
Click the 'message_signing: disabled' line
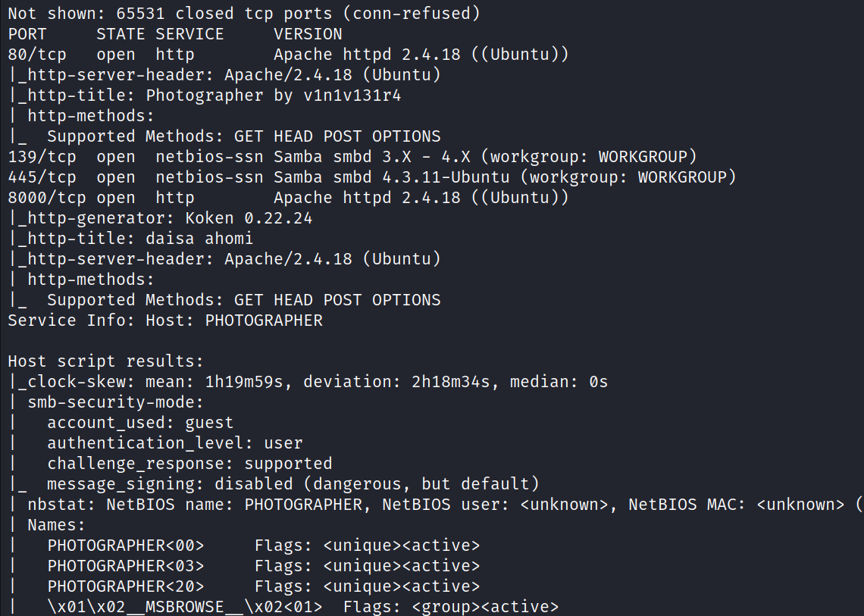[293, 484]
